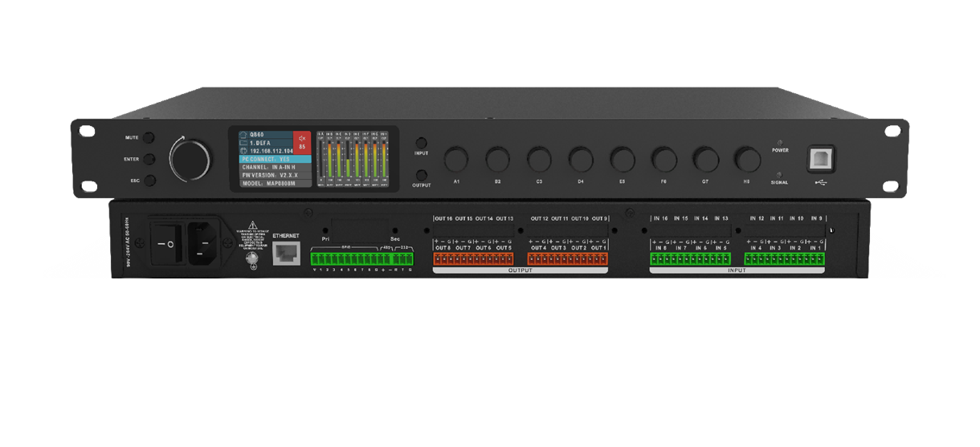Select channel knob D4
Viewport: 980px width, 447px height.
(x=581, y=158)
